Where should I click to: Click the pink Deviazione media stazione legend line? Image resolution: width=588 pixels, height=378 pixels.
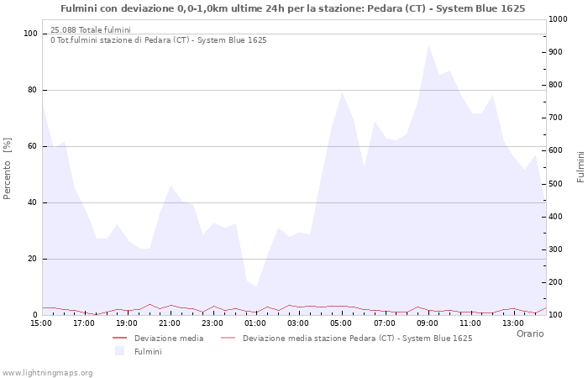228,338
